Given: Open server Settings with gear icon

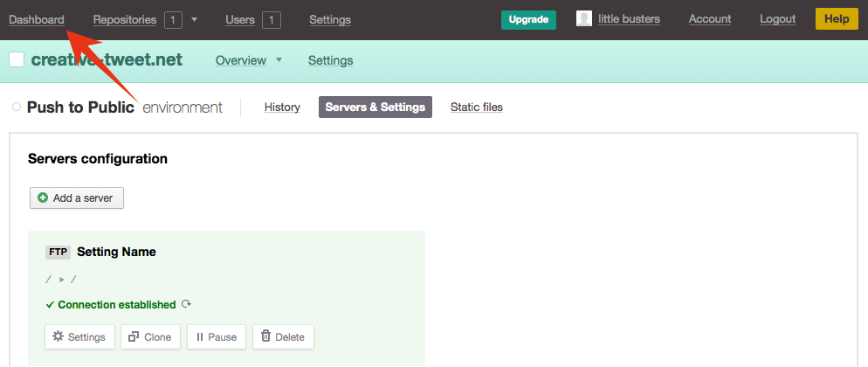Looking at the screenshot, I should [79, 336].
